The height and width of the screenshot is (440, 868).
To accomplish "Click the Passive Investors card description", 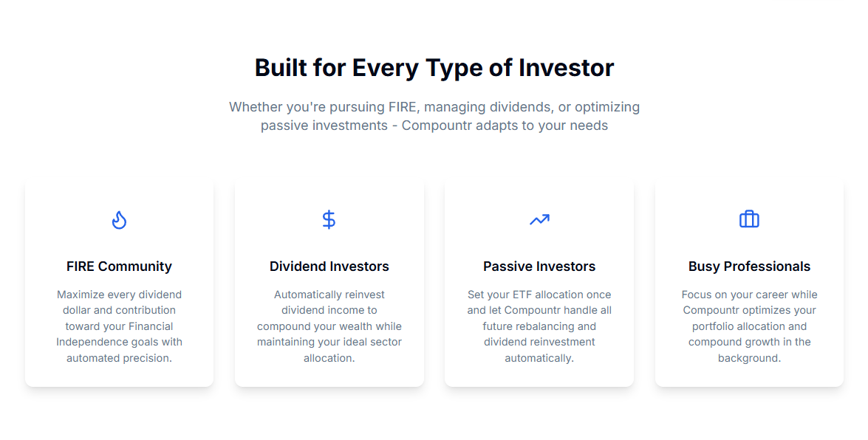I will pyautogui.click(x=539, y=326).
